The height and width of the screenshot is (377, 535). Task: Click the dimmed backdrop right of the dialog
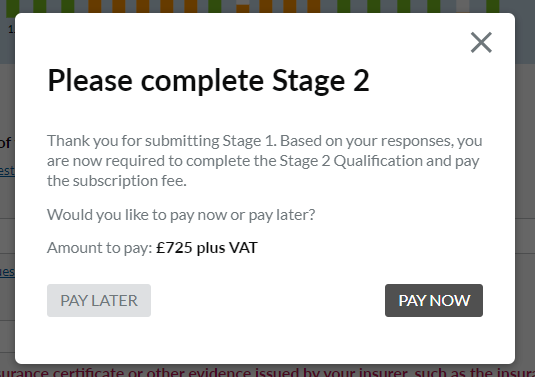(525, 205)
